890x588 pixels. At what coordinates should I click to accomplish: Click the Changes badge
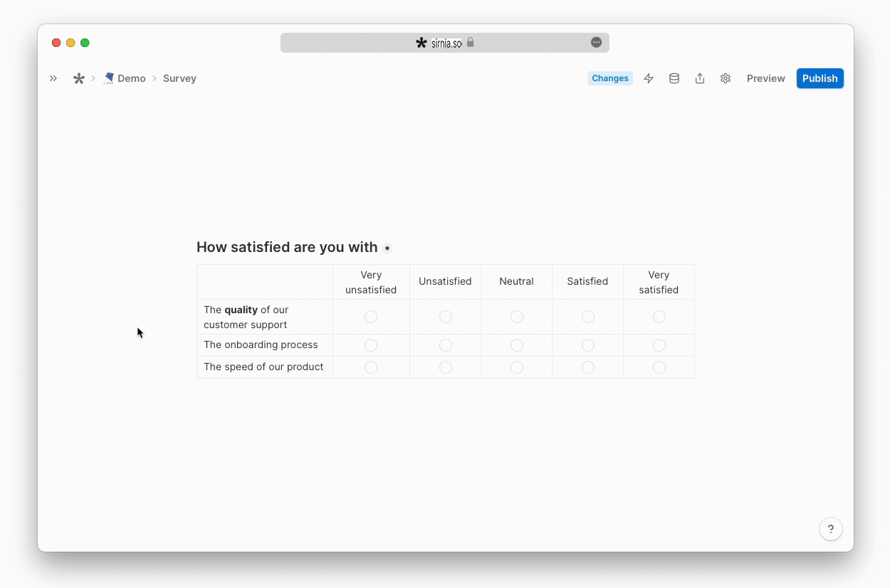coord(610,78)
